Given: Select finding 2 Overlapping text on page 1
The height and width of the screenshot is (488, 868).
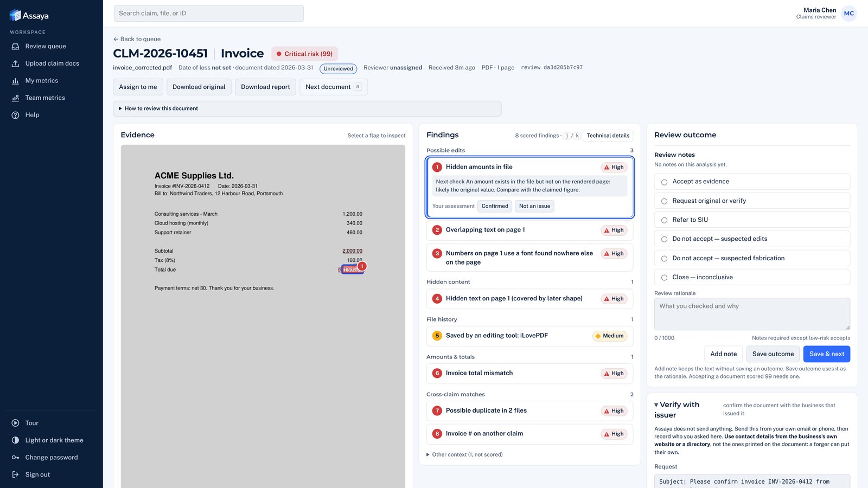Looking at the screenshot, I should [529, 230].
